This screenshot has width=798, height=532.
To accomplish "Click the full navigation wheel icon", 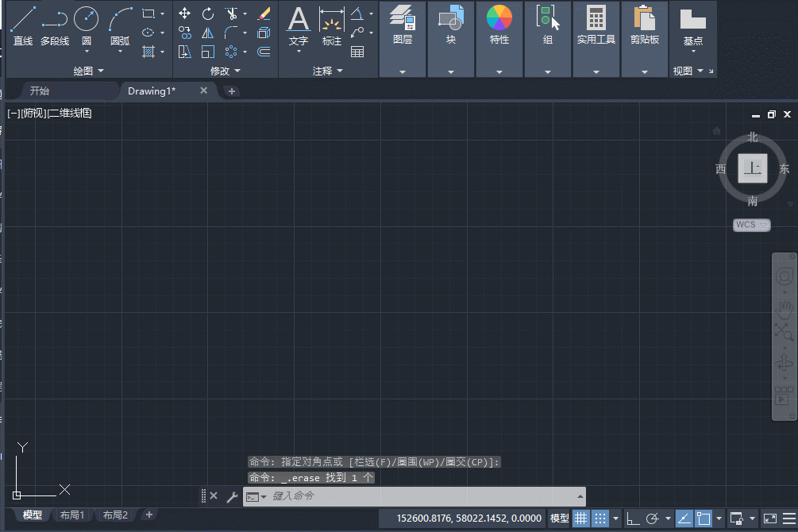I will pos(785,277).
